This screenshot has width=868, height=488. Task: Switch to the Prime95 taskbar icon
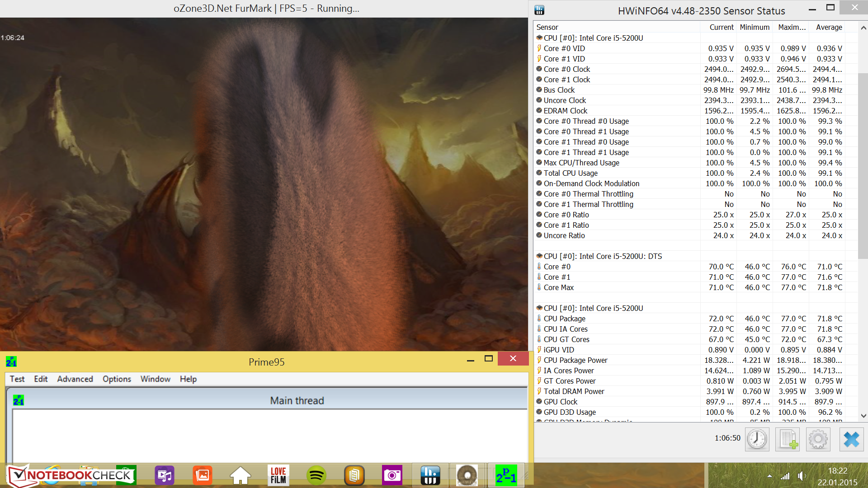pyautogui.click(x=506, y=475)
